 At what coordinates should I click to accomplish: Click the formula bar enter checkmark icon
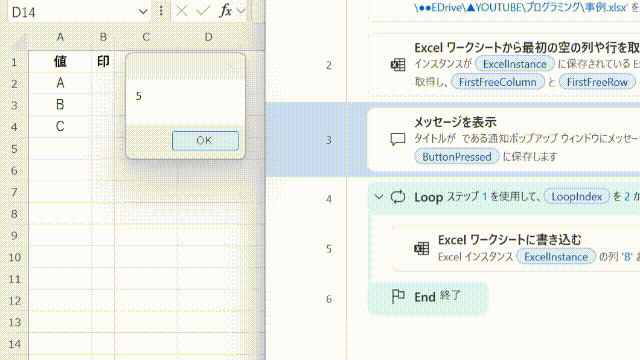coord(203,11)
